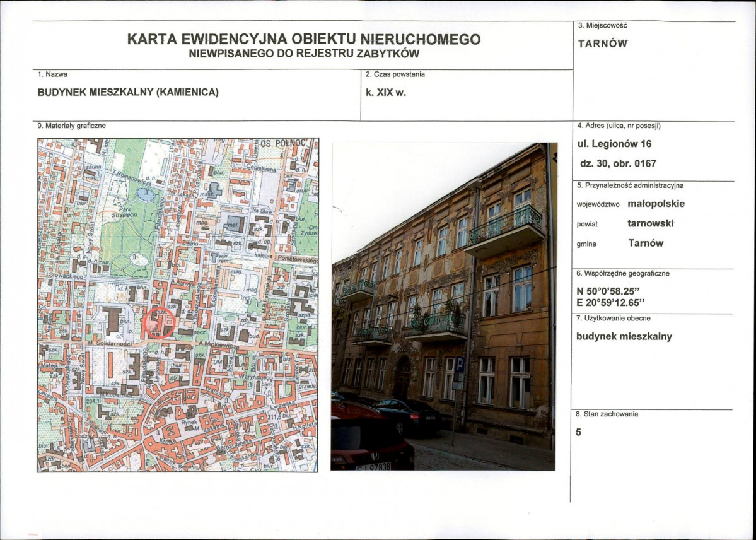Select the value "małopolskie"
Viewport: 756px width, 540px height.
pyautogui.click(x=656, y=204)
